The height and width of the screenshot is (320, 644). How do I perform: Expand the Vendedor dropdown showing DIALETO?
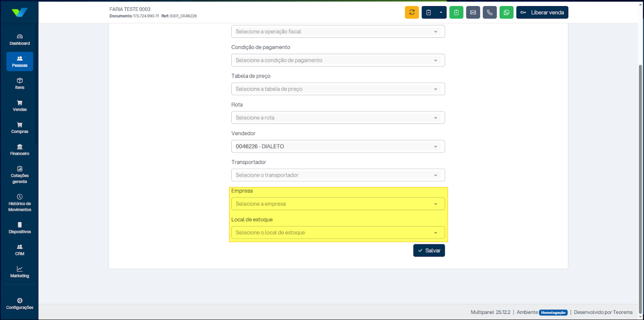[338, 146]
